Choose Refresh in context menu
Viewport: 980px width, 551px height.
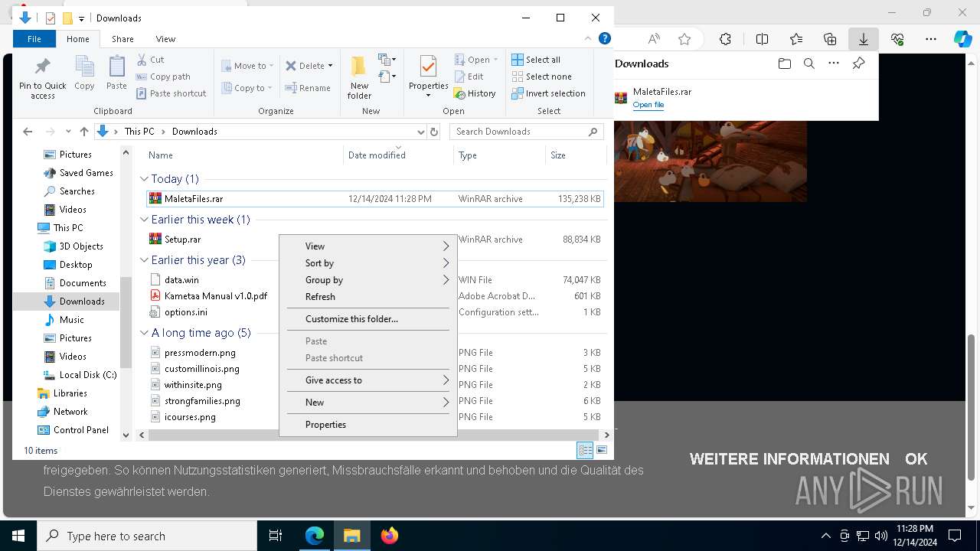[368, 297]
